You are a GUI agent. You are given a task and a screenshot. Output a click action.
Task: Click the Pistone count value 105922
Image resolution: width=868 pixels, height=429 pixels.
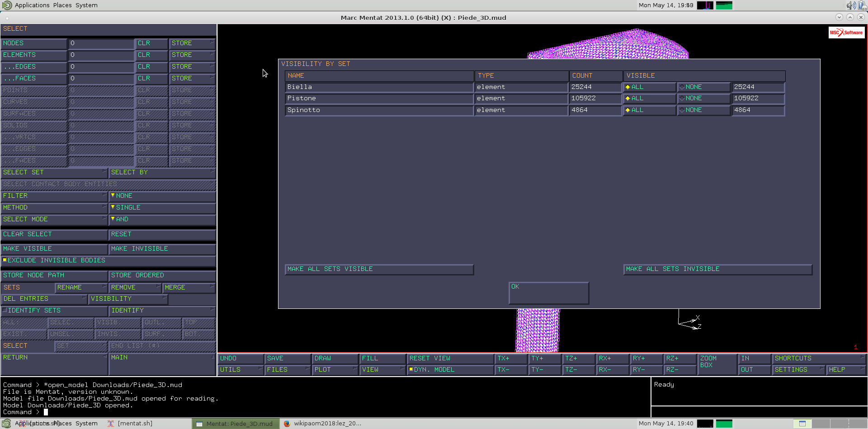pyautogui.click(x=595, y=98)
